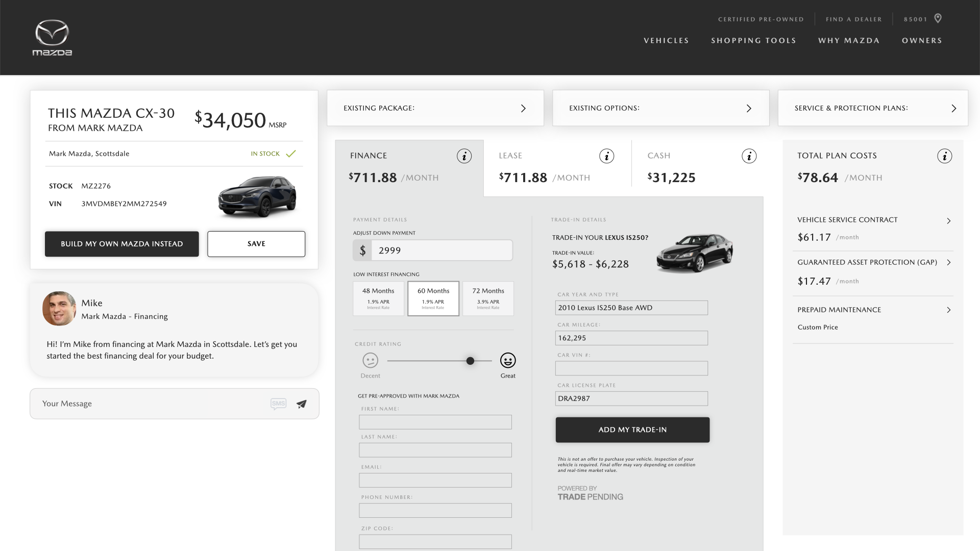Click the Mazda logo
Image resolution: width=980 pixels, height=551 pixels.
point(52,37)
